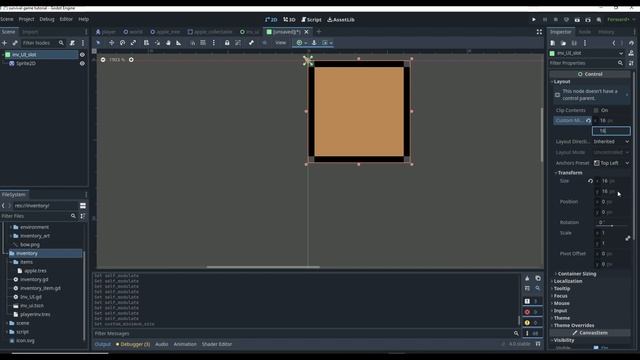Clear output log icon
The image size is (640, 360).
[527, 278]
